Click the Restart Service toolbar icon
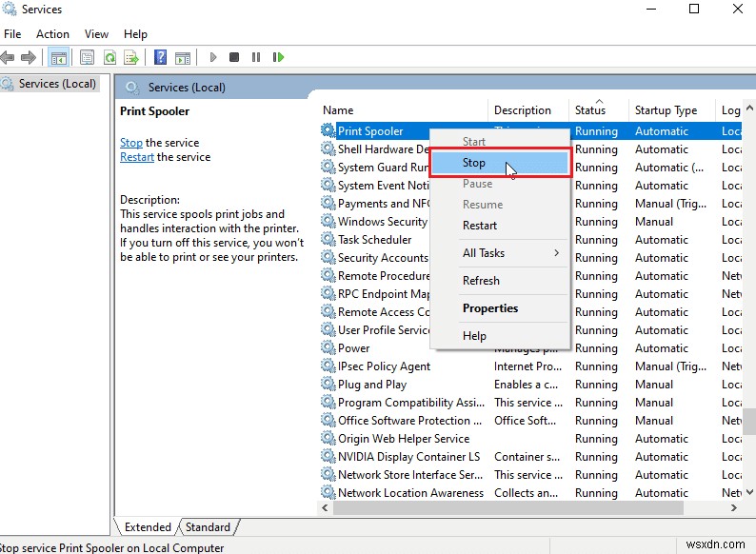The width and height of the screenshot is (756, 554). pos(279,57)
